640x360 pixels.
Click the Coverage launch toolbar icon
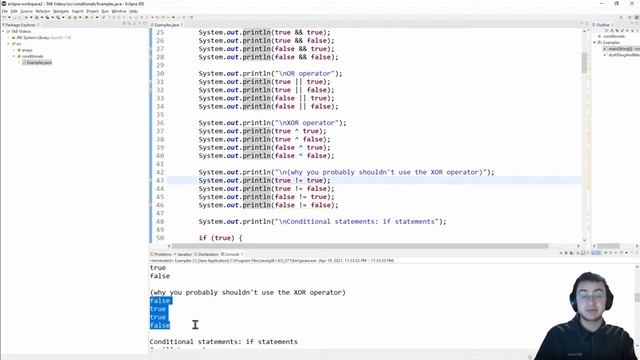click(x=48, y=18)
